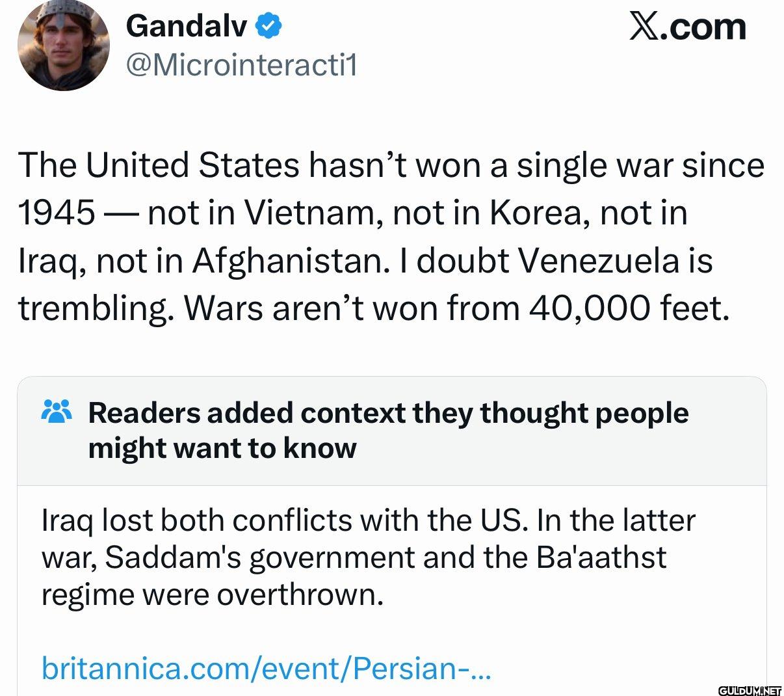
Task: Open the Gandalv display name
Action: (x=187, y=26)
